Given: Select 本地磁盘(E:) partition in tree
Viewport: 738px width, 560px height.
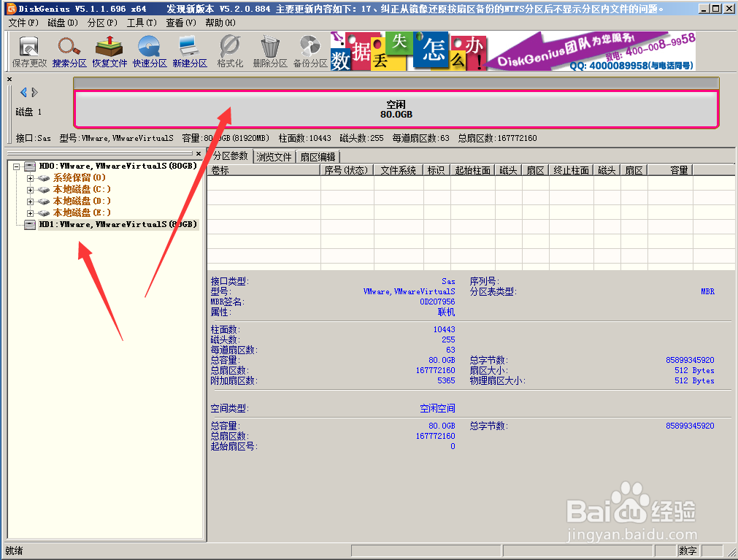Looking at the screenshot, I should 82,213.
